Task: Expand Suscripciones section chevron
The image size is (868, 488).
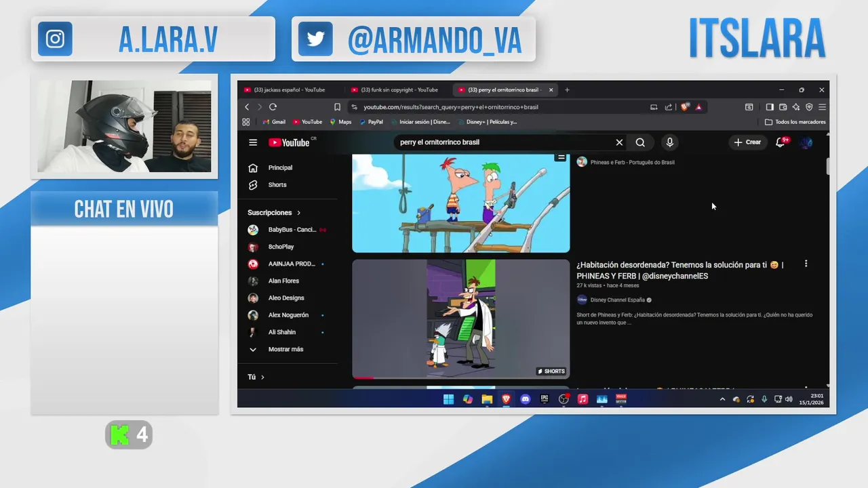Action: 298,213
